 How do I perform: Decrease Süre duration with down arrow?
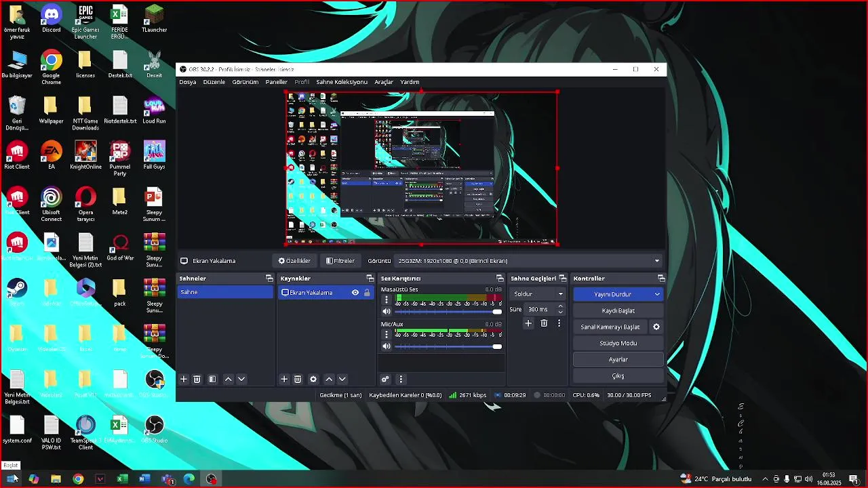(560, 312)
